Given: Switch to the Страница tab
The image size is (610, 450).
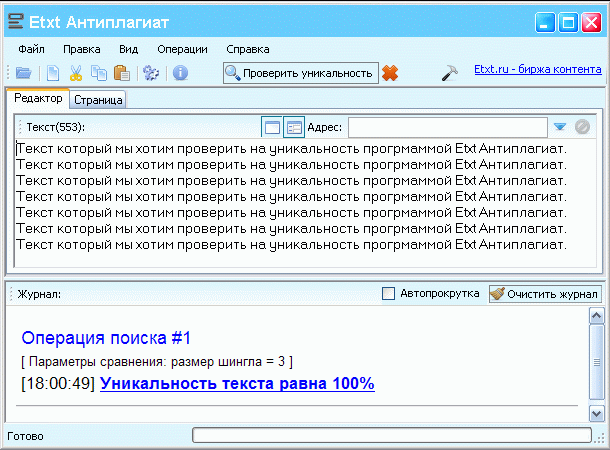Looking at the screenshot, I should [x=98, y=100].
